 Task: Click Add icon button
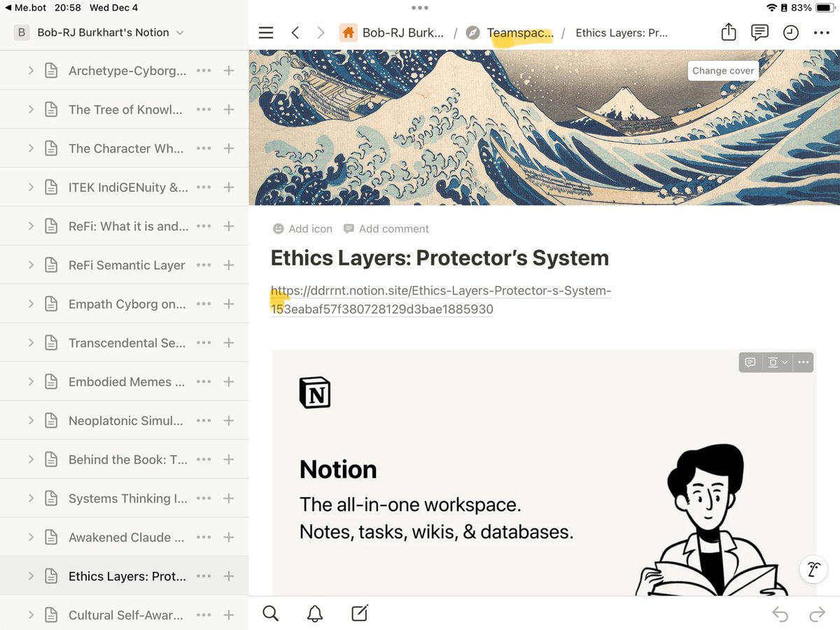point(302,229)
